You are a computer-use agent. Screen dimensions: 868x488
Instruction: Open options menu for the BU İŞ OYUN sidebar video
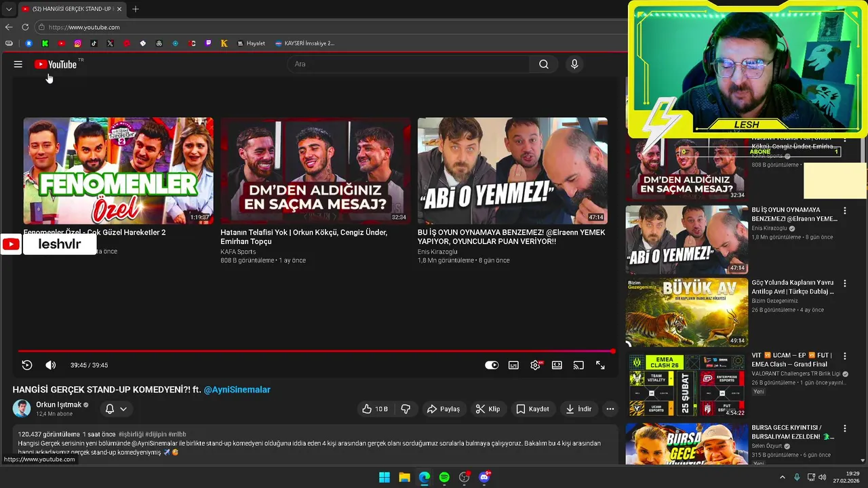(845, 211)
